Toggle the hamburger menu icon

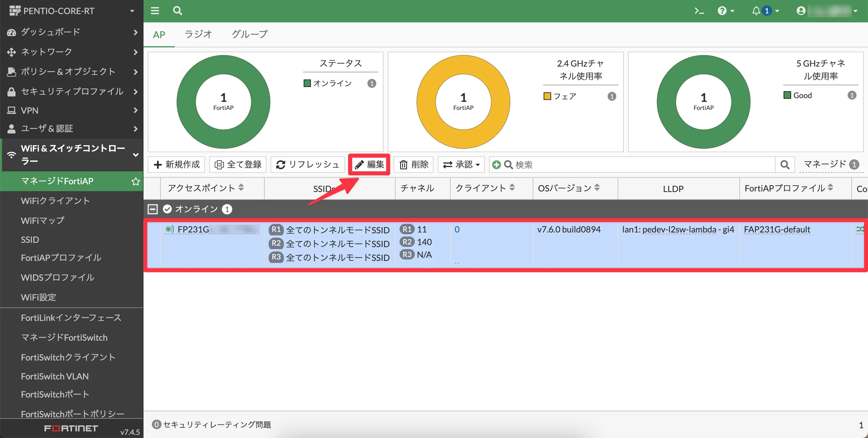(x=155, y=11)
